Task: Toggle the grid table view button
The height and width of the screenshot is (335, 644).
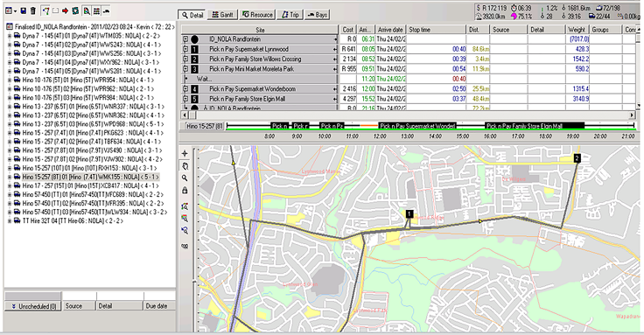Action: tap(96, 10)
